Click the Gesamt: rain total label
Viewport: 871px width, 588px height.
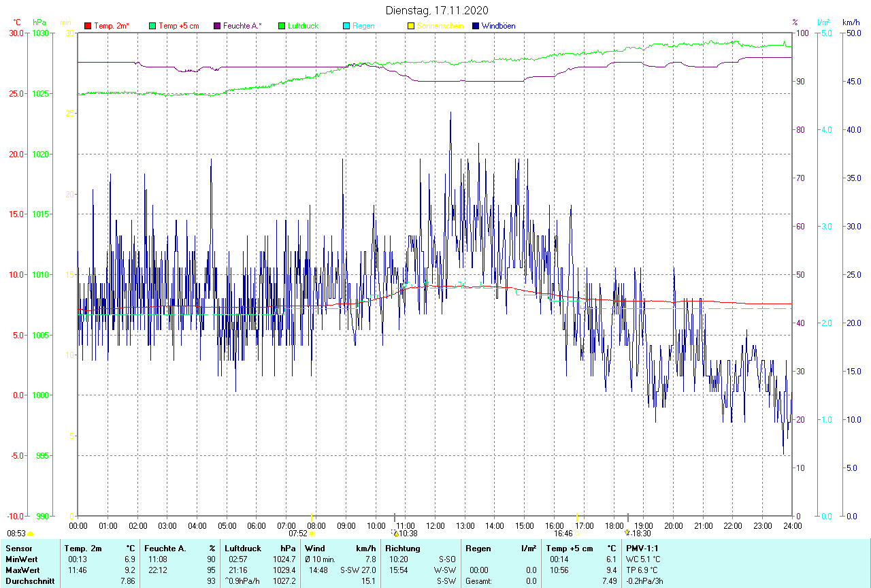tap(479, 581)
